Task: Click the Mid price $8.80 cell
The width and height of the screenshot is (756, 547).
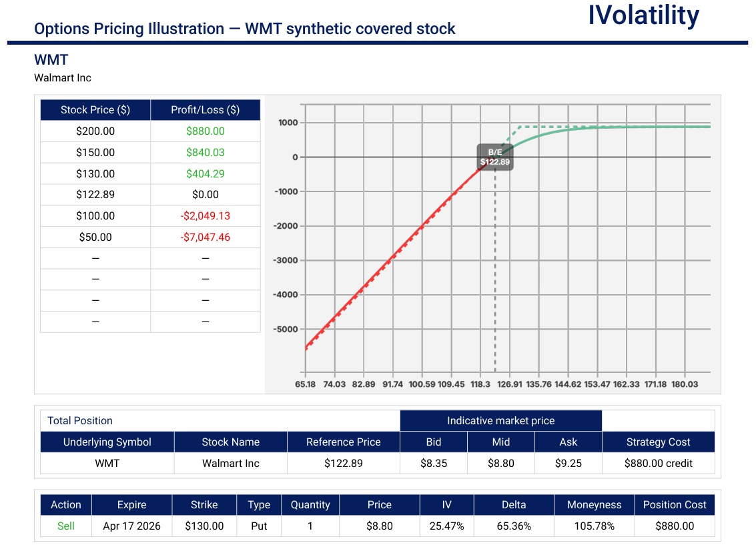Action: pyautogui.click(x=500, y=463)
